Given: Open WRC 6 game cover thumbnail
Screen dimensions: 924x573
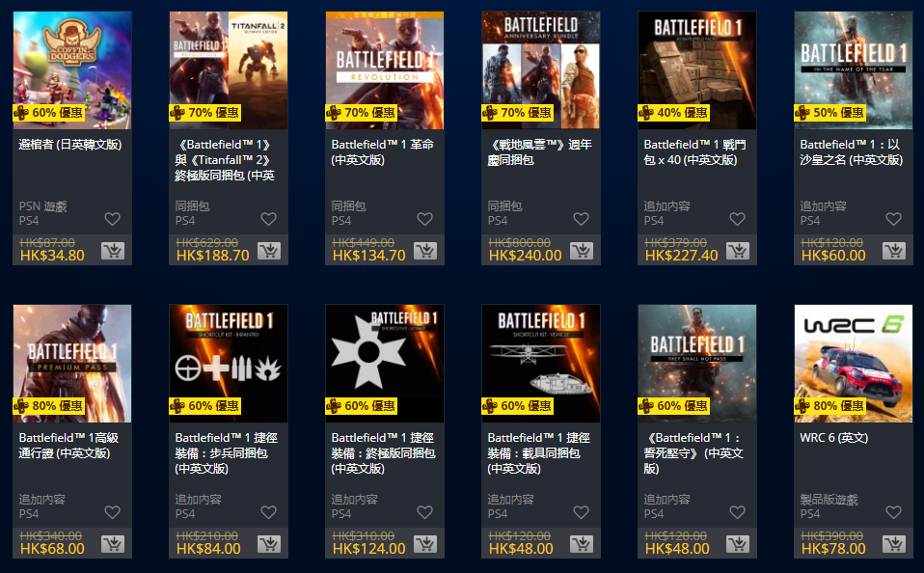Looking at the screenshot, I should (x=854, y=363).
